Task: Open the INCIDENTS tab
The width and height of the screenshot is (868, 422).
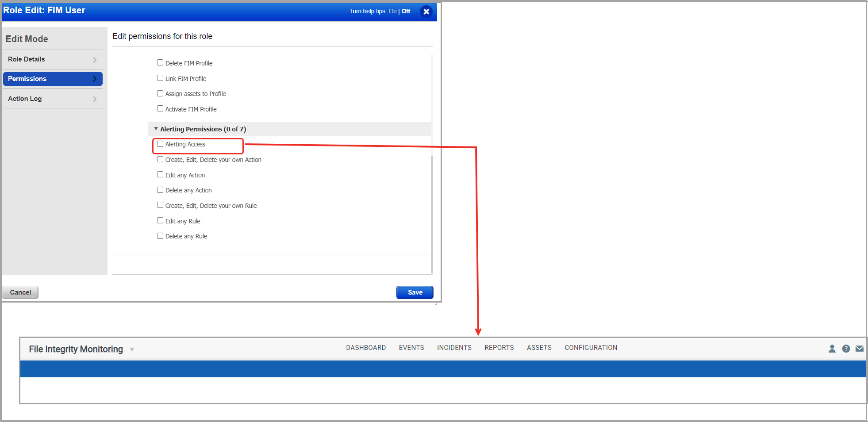Action: [x=454, y=348]
